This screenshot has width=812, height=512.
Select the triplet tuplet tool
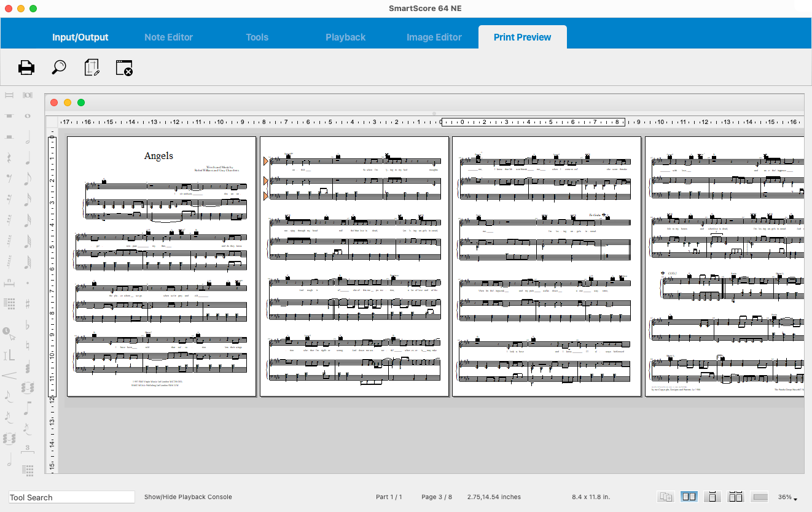[28, 449]
